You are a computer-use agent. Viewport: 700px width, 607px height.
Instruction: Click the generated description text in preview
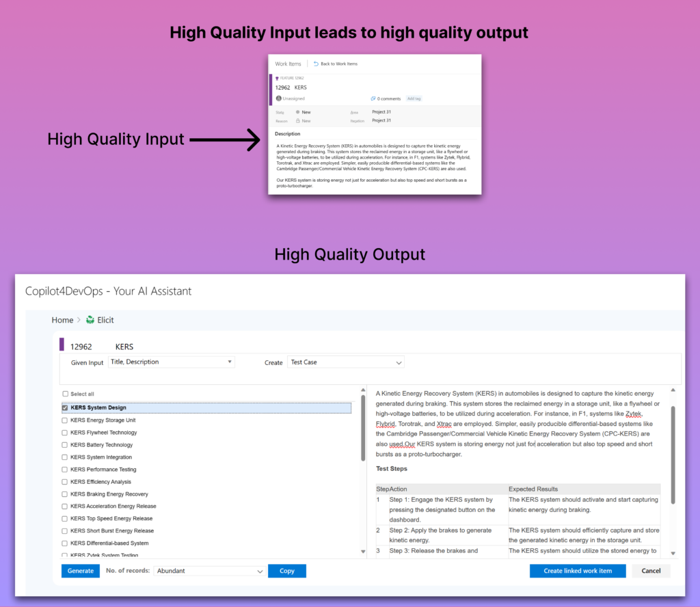(517, 424)
